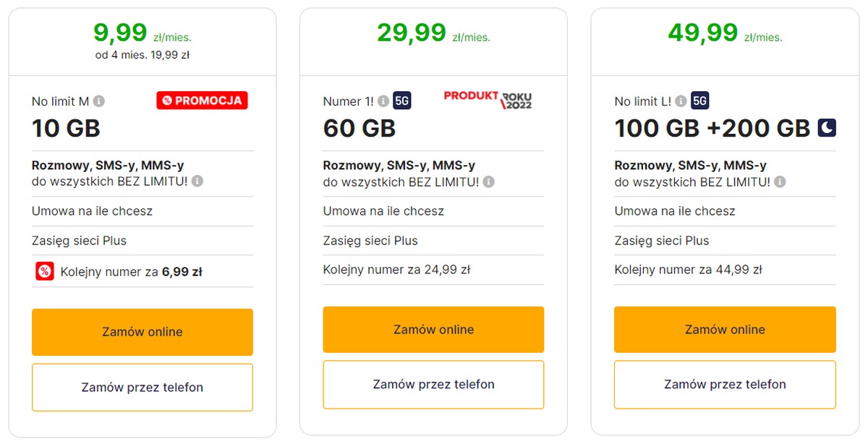Click the 60 GB plan heading
This screenshot has width=868, height=444.
(x=359, y=129)
